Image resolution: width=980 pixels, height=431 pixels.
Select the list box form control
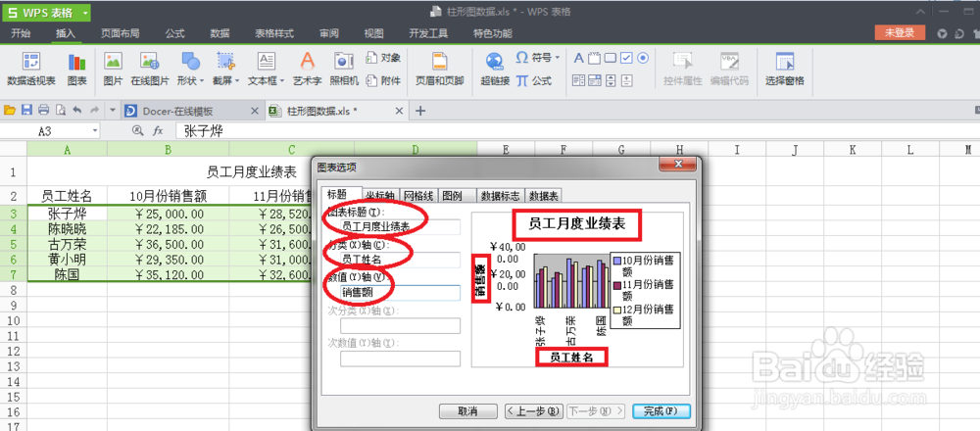tap(578, 80)
